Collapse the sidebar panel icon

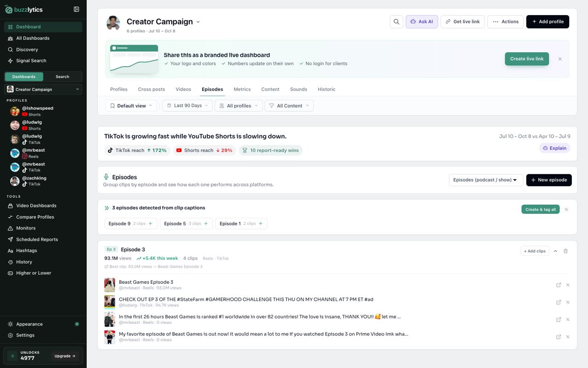coord(76,9)
